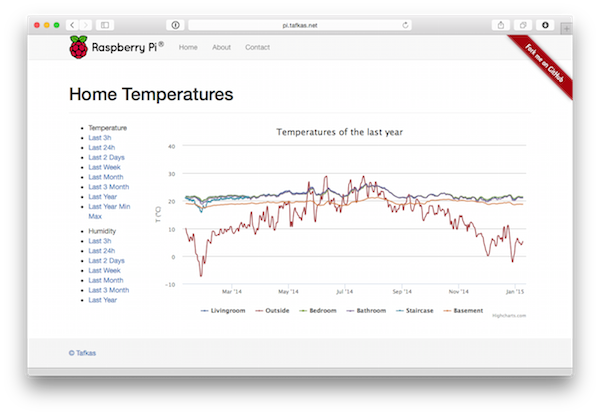The image size is (600, 415).
Task: Click the Home Temperatures heading
Action: pos(151,94)
